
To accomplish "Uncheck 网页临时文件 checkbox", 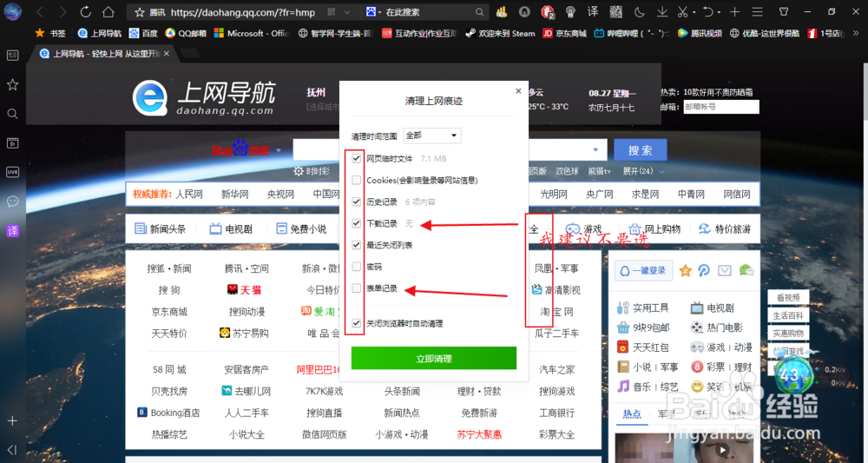I will pyautogui.click(x=357, y=158).
